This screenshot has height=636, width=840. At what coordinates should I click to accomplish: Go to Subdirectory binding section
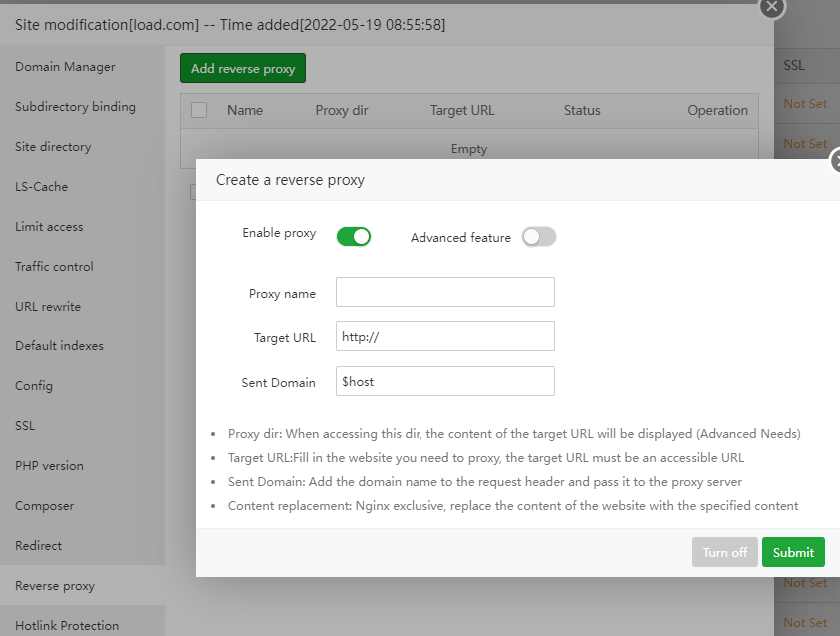point(75,107)
